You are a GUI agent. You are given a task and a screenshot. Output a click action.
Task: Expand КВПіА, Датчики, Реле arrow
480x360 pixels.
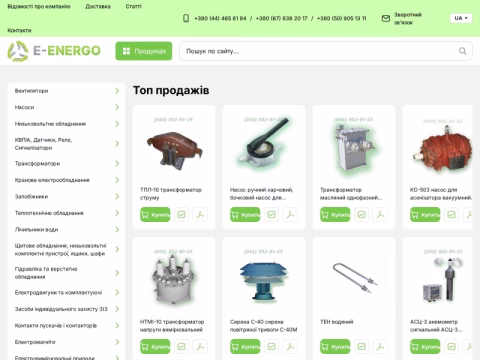(x=117, y=144)
